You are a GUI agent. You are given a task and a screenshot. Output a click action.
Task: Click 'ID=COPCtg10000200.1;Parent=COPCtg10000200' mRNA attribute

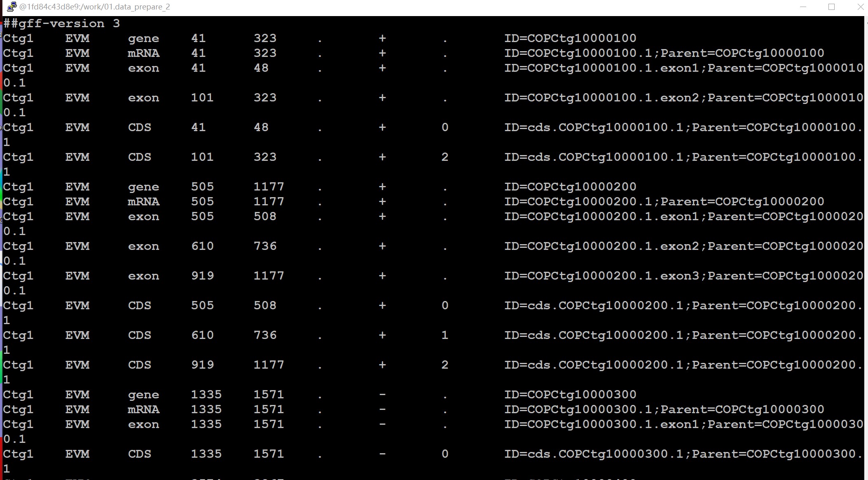pyautogui.click(x=664, y=202)
